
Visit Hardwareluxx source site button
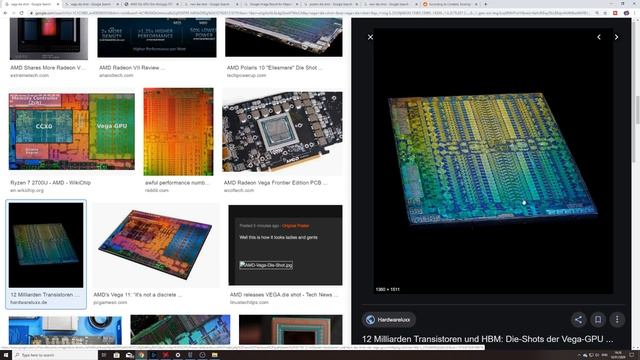point(389,320)
